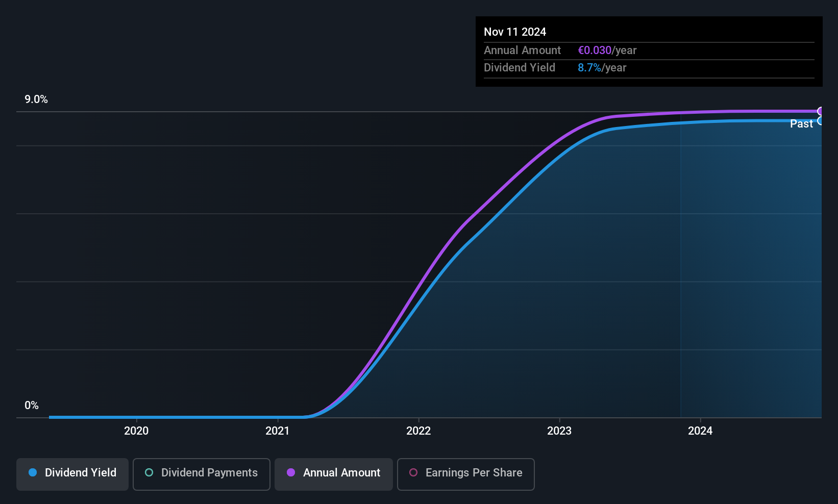Click the Nov 11 2024 tooltip date
The width and height of the screenshot is (838, 504).
point(515,32)
